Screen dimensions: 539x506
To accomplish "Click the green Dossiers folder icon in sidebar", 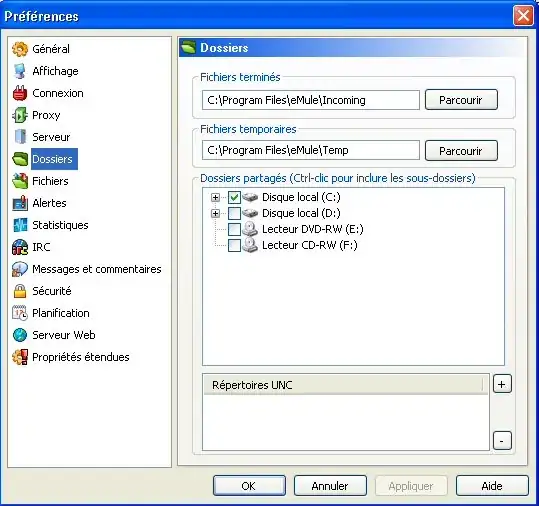I will tap(20, 159).
